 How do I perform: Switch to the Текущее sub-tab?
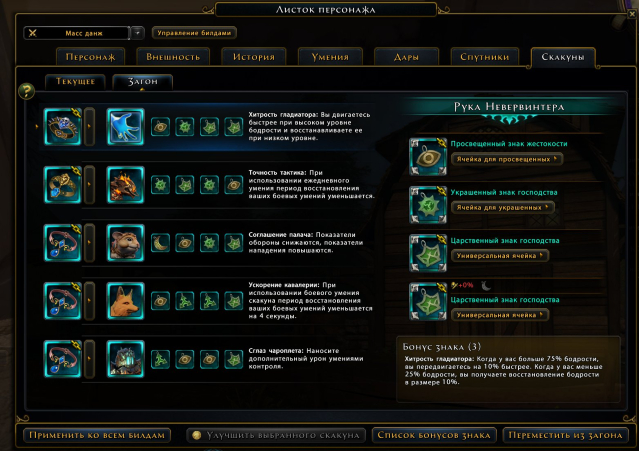[75, 81]
